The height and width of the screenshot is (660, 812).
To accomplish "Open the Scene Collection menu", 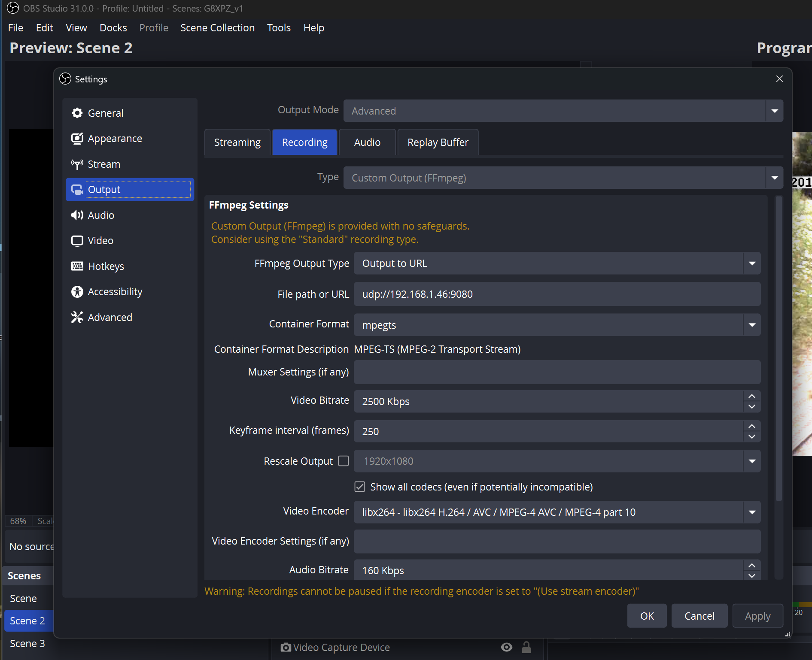I will click(x=217, y=28).
